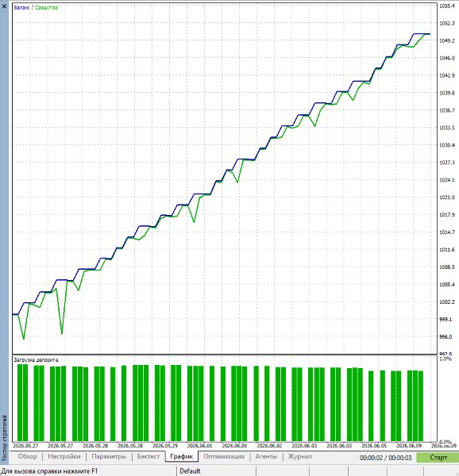Click the Баланс legend label
The height and width of the screenshot is (476, 459).
pos(21,8)
